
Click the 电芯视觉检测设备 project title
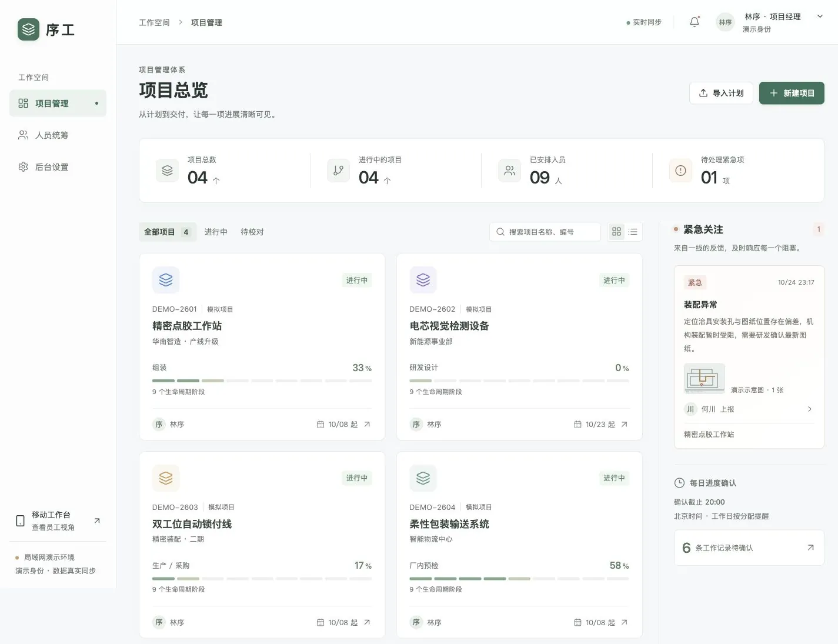pyautogui.click(x=449, y=326)
